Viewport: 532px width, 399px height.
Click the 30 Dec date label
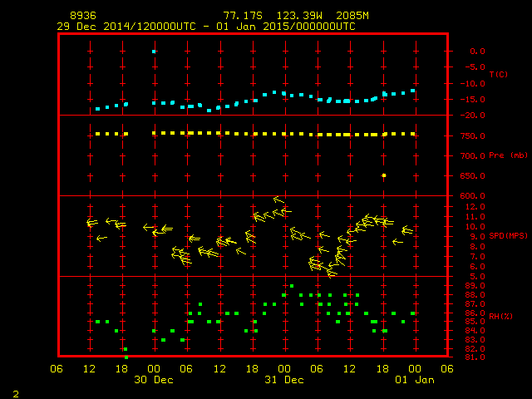pos(154,380)
